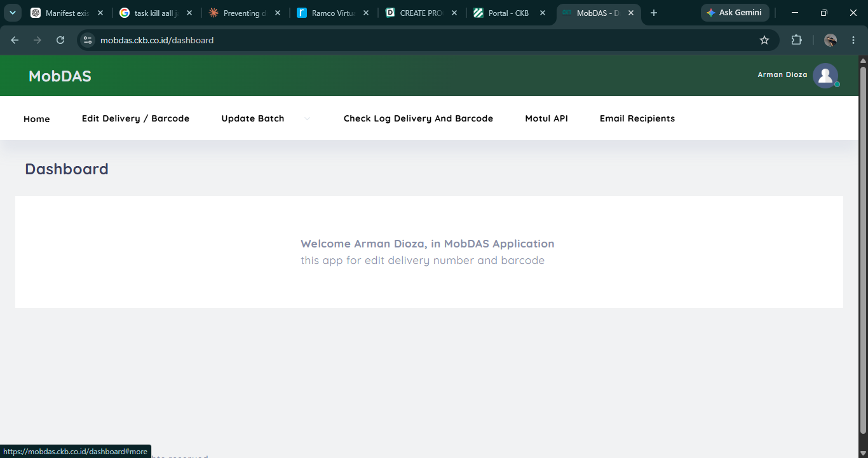
Task: Restore down the Chrome window
Action: pos(824,13)
